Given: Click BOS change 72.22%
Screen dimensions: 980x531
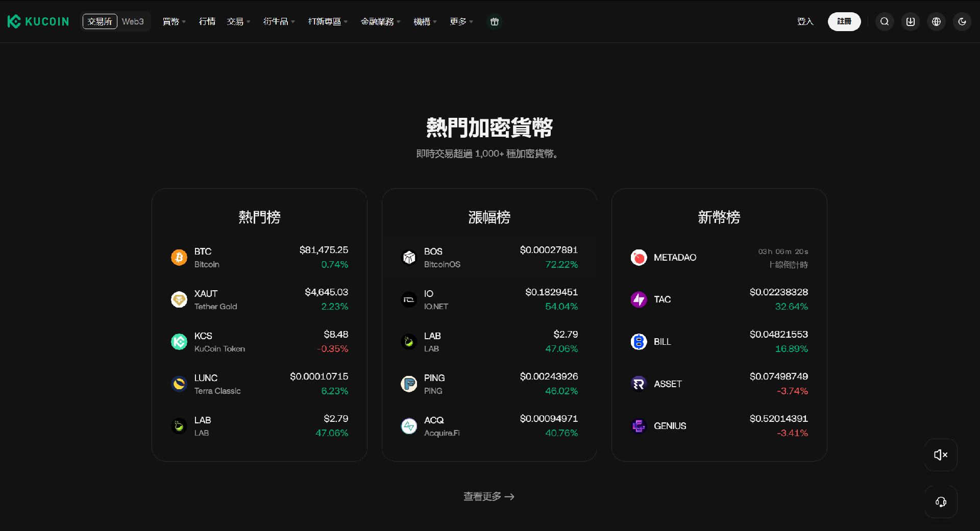Looking at the screenshot, I should [561, 265].
